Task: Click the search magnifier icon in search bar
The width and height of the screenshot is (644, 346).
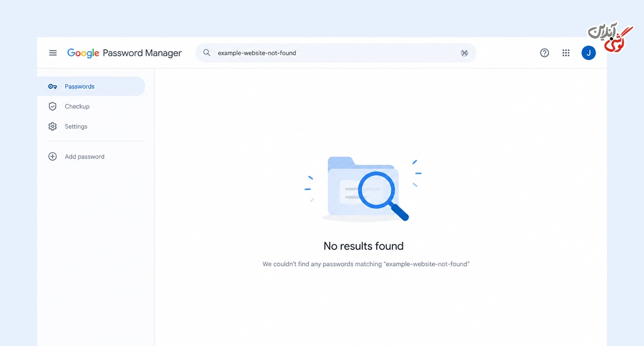Action: (x=207, y=53)
